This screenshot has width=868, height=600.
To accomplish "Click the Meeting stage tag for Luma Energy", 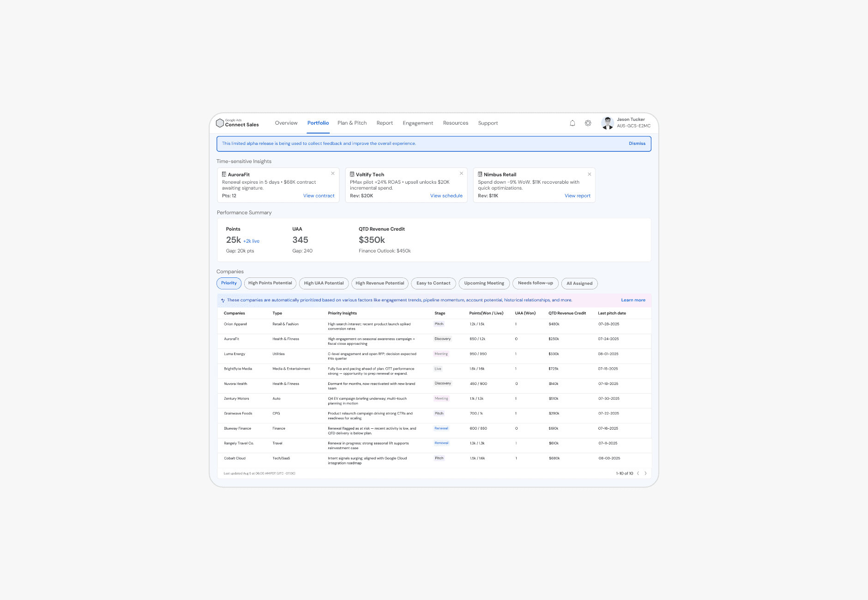I will click(x=441, y=354).
